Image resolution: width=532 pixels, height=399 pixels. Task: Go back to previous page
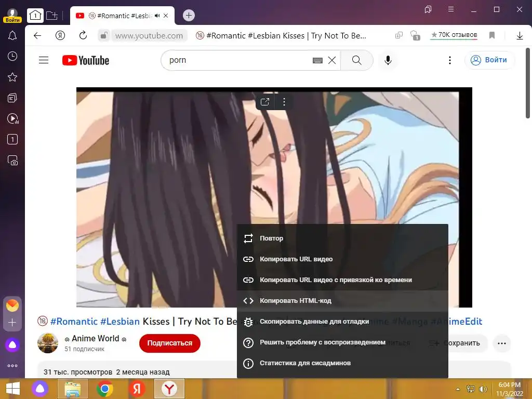coord(37,35)
